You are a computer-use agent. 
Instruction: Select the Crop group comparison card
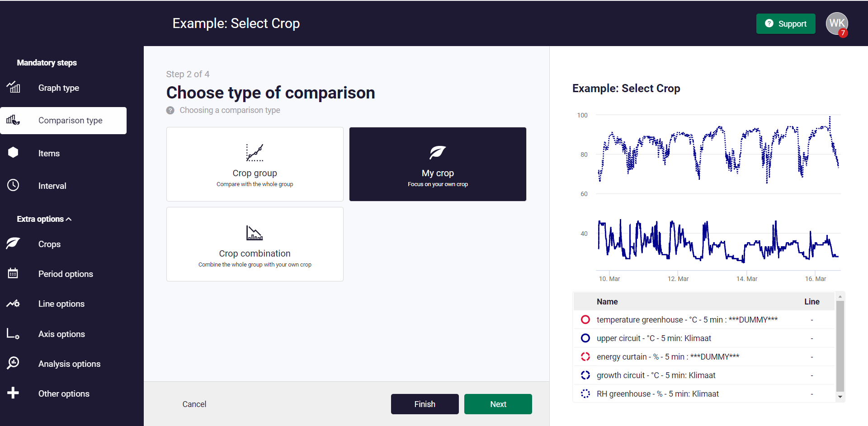pyautogui.click(x=255, y=164)
